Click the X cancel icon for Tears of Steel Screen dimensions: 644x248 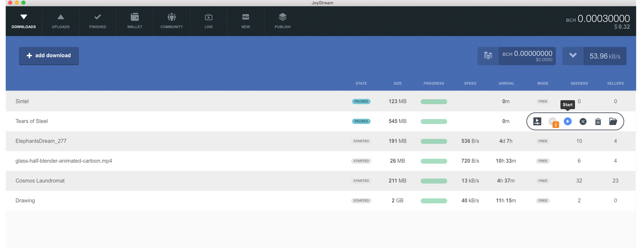583,122
